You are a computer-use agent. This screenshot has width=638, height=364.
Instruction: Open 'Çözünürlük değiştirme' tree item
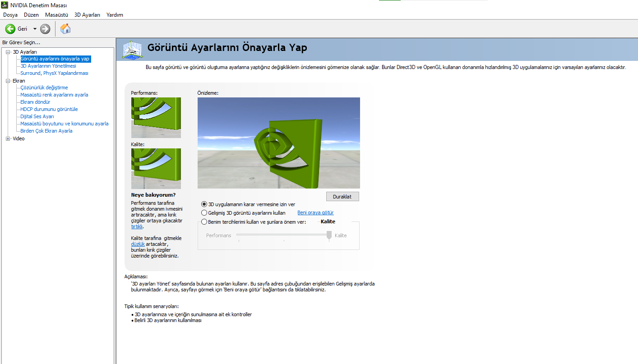[44, 88]
